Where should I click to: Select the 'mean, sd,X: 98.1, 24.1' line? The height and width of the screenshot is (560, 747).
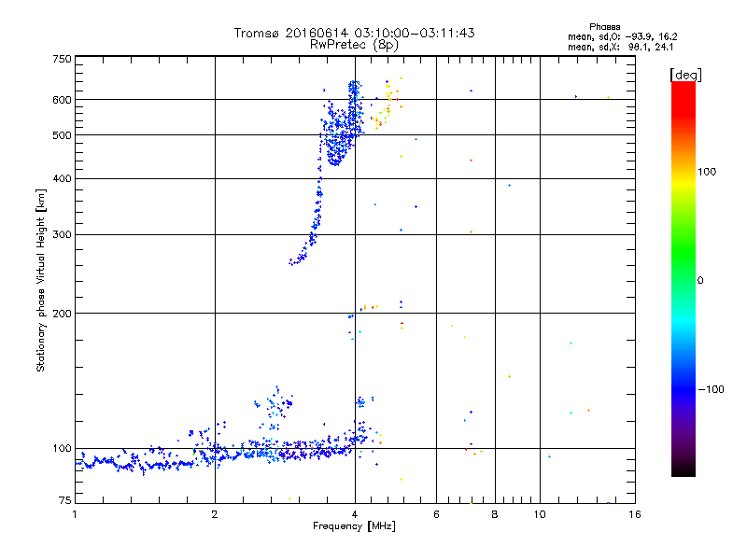(x=620, y=48)
